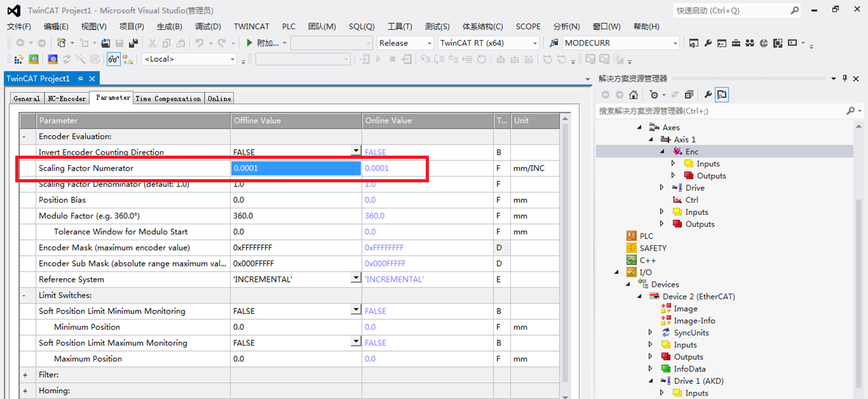This screenshot has height=399, width=868.
Task: Click the Parameter column header
Action: pos(133,121)
